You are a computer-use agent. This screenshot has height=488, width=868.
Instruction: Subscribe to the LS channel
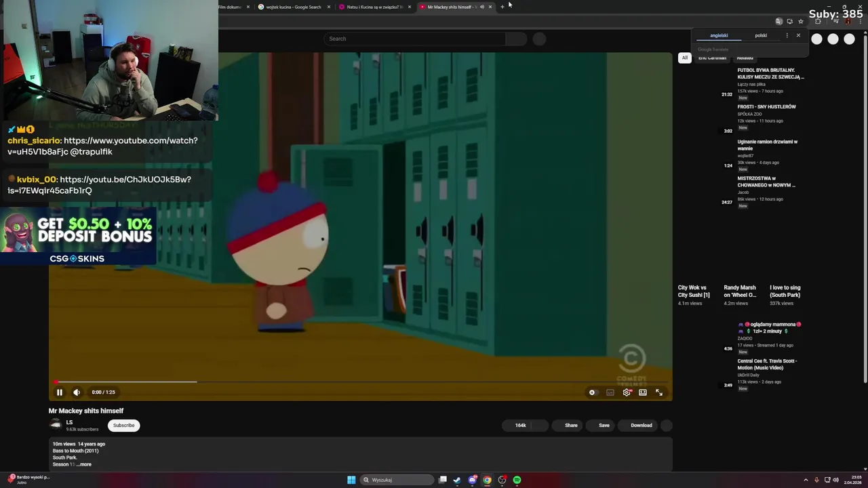pyautogui.click(x=123, y=426)
